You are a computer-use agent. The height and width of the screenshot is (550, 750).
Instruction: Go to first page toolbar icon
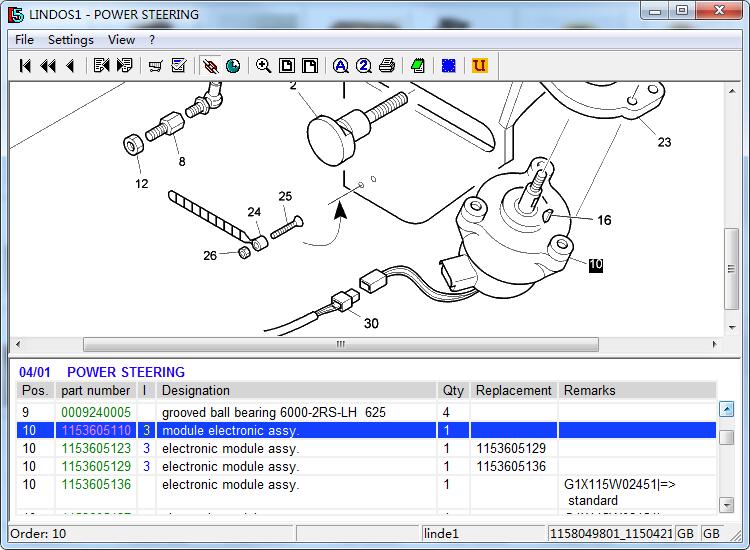(25, 66)
